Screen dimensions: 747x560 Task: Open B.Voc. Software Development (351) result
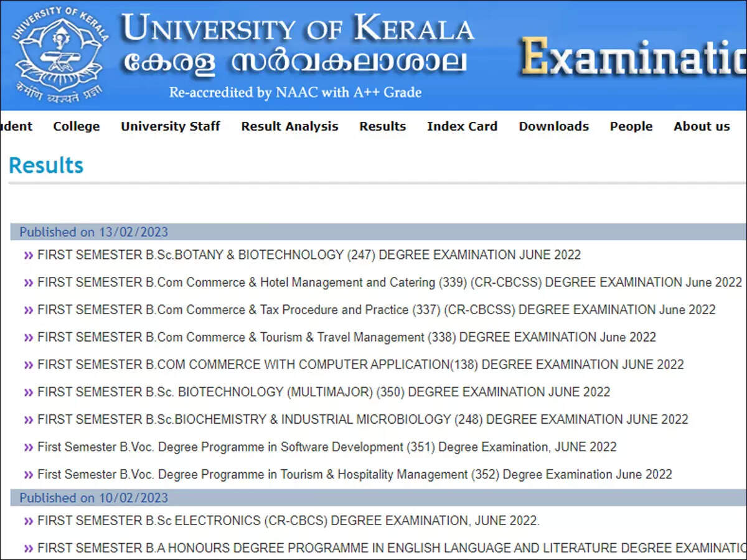coord(327,447)
